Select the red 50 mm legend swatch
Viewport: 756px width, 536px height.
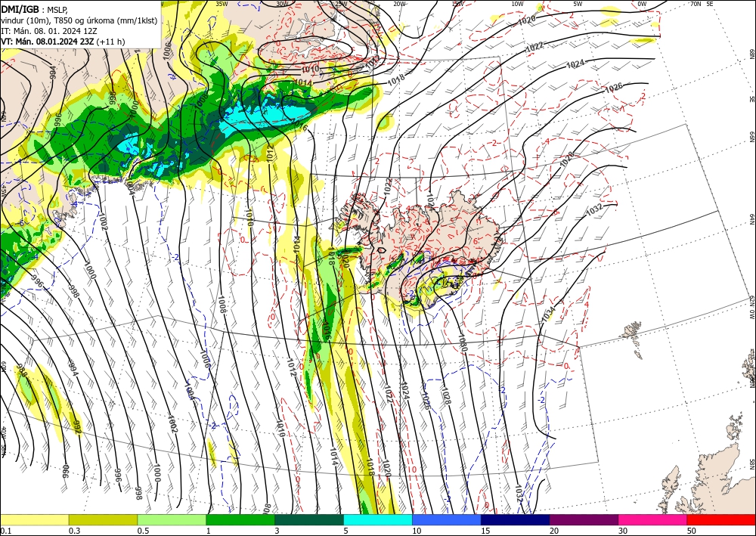[721, 519]
